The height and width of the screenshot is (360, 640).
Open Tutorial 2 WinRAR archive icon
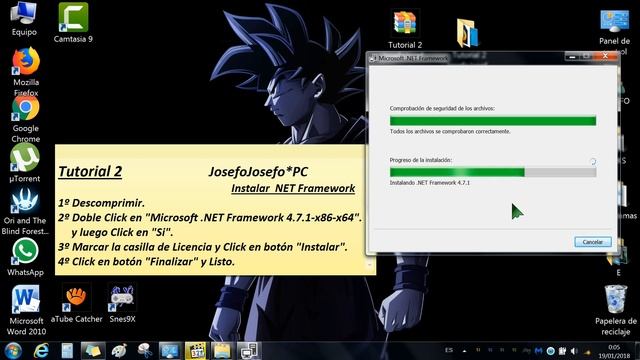coord(405,29)
